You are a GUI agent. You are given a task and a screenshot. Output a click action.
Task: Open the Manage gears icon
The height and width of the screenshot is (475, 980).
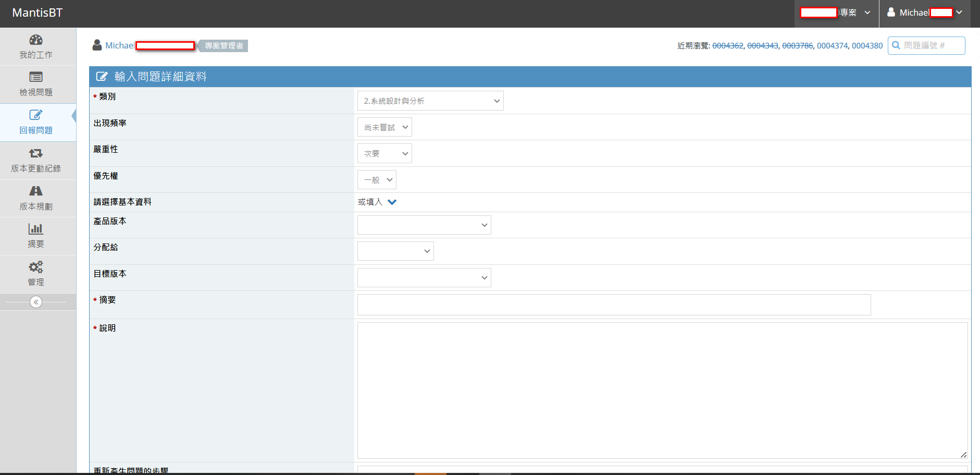click(36, 267)
